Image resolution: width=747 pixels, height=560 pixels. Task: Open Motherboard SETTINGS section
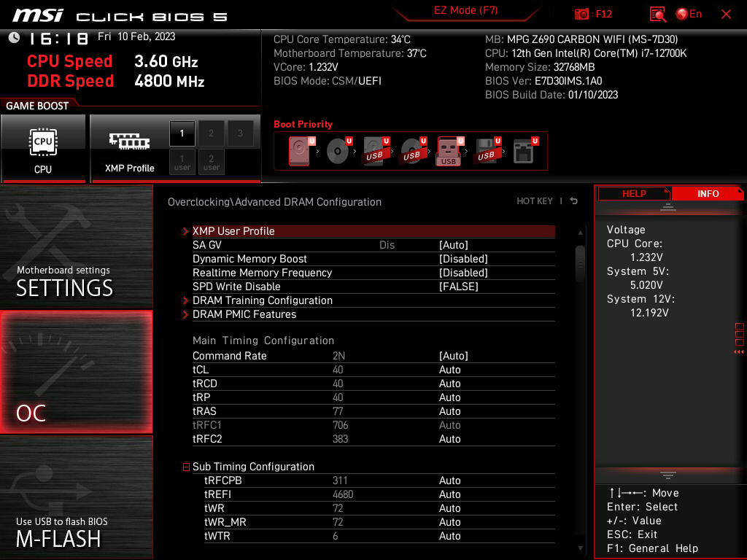76,246
